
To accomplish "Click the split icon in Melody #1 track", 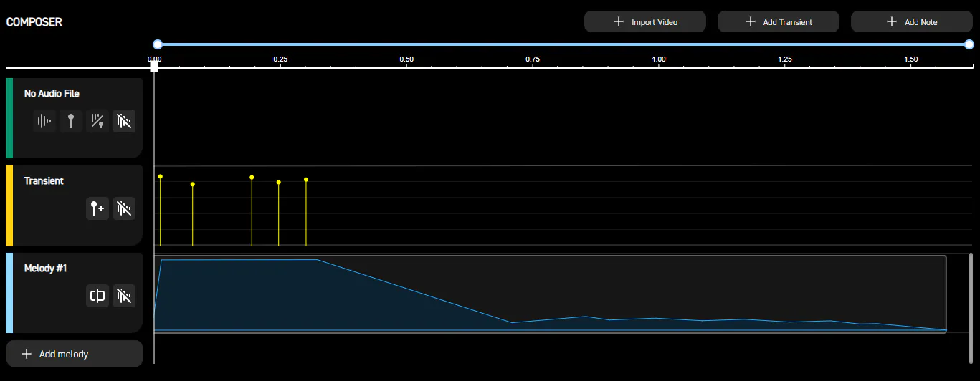I will pos(97,296).
